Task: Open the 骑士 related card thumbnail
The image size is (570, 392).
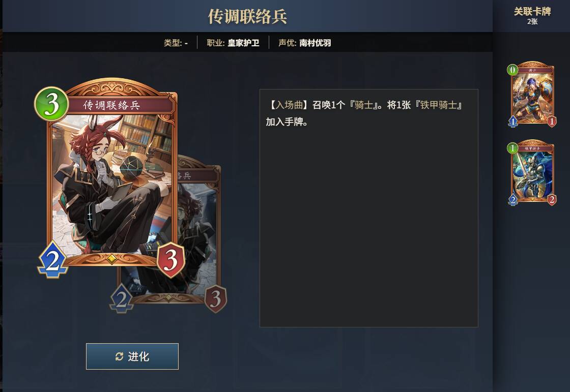Action: tap(532, 94)
